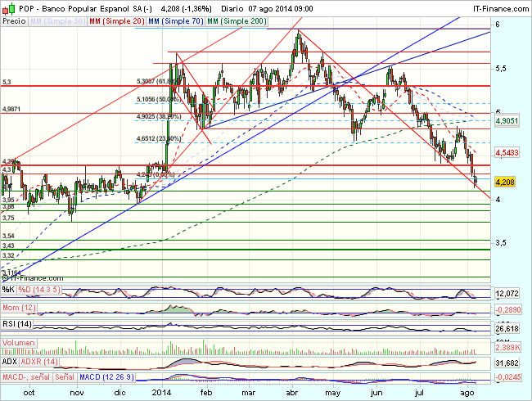Click the Señal label in MACD panel
This screenshot has width=532, height=401.
point(65,377)
